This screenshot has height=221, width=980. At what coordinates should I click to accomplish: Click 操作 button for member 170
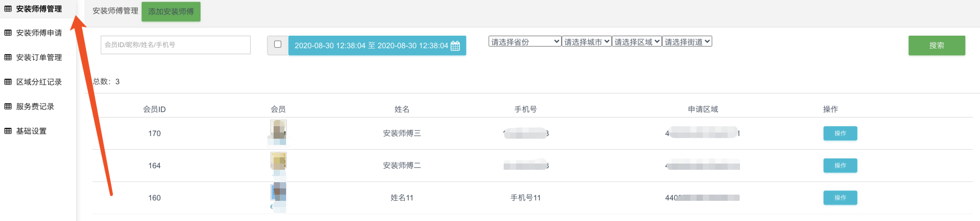coord(840,134)
